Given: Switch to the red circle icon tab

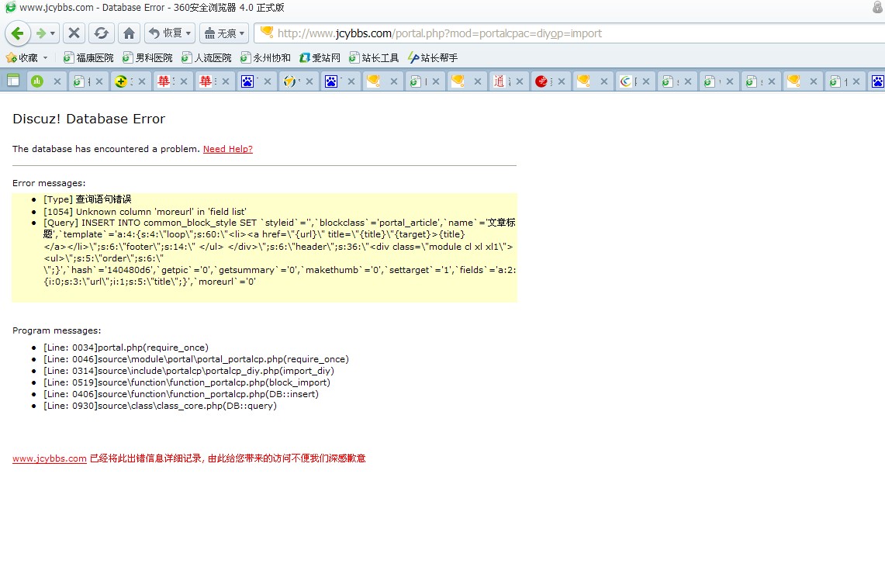Looking at the screenshot, I should (x=541, y=81).
